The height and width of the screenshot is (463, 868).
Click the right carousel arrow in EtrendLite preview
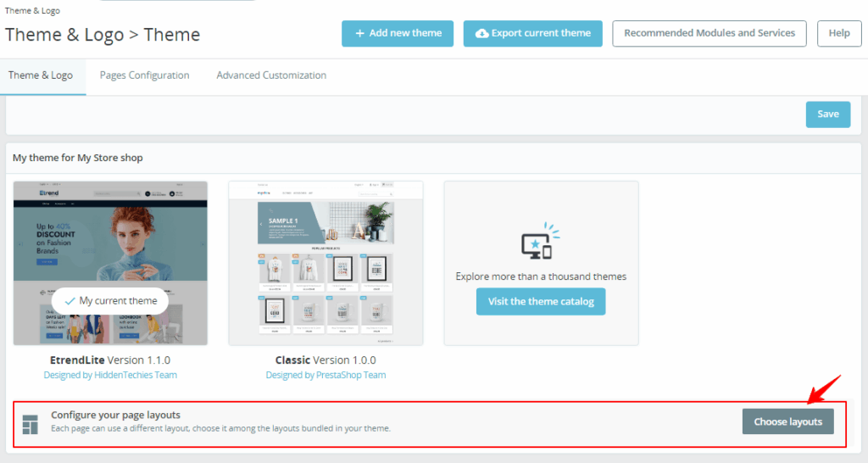(x=202, y=244)
